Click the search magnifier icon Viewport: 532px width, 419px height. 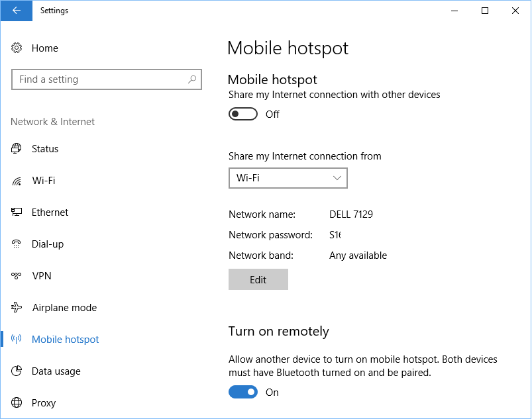[192, 79]
